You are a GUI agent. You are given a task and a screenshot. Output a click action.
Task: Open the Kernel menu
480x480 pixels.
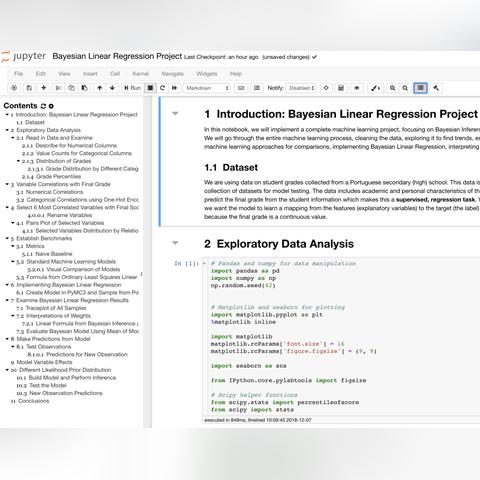click(140, 74)
